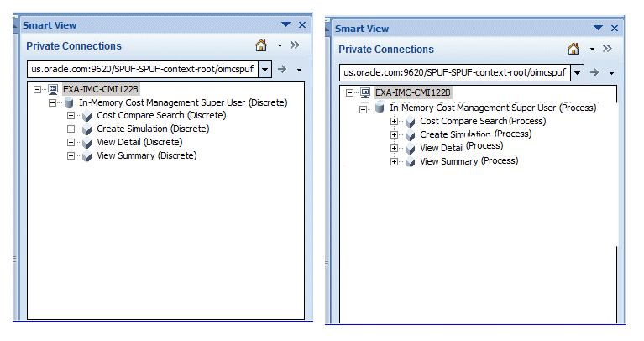
Task: Close the left Smart View panel
Action: [302, 24]
